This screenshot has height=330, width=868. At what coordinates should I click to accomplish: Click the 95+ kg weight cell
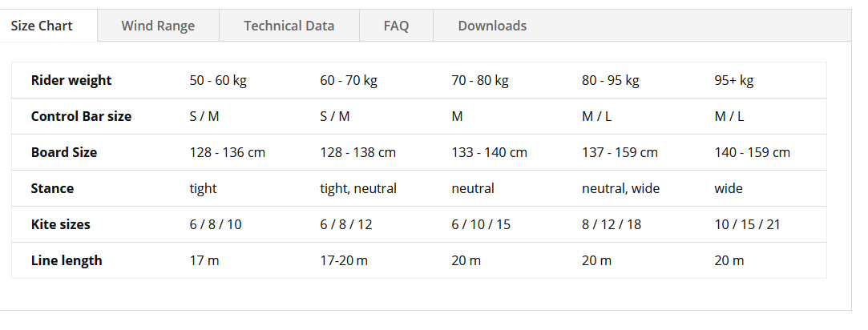(x=734, y=80)
